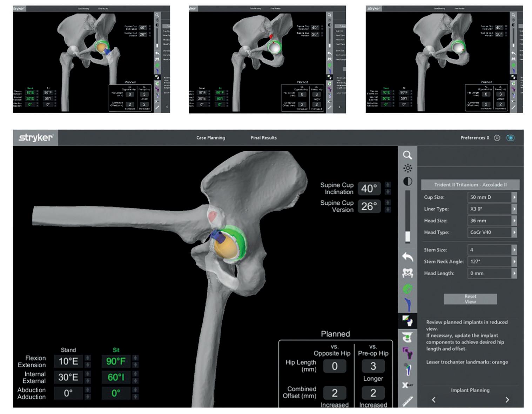Click the vertical slider handle below contrast

tap(408, 237)
